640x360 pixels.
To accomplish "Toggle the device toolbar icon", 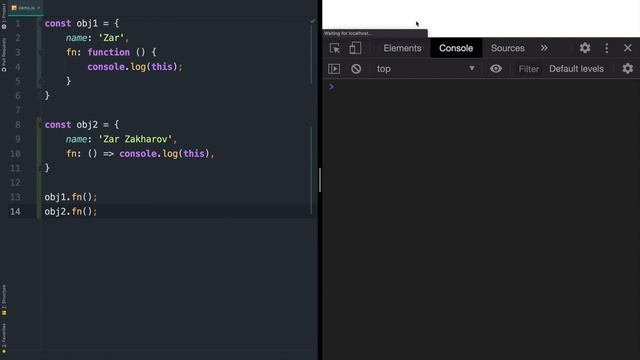I will 355,48.
